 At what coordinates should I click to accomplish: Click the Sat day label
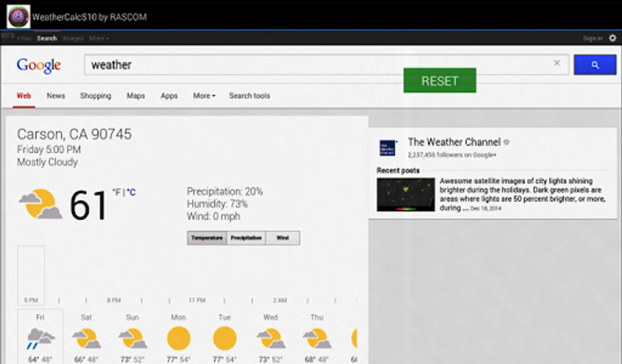[86, 317]
